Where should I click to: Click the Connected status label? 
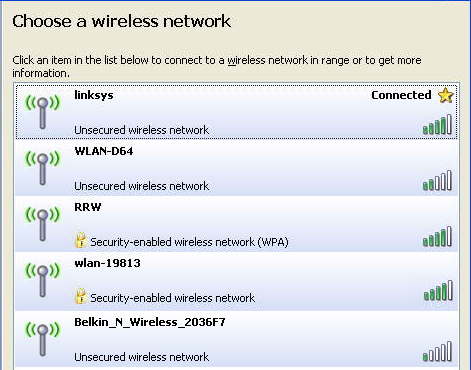(401, 95)
